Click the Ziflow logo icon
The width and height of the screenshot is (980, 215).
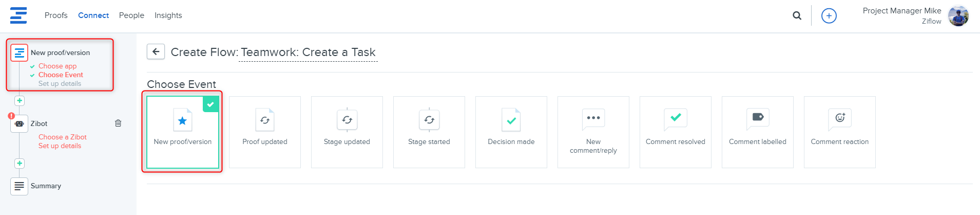coord(18,15)
